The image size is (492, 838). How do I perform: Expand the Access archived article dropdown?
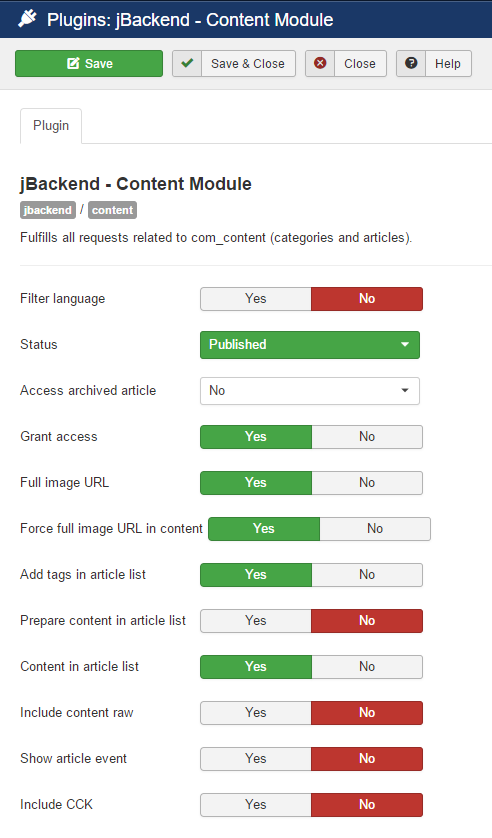point(310,391)
